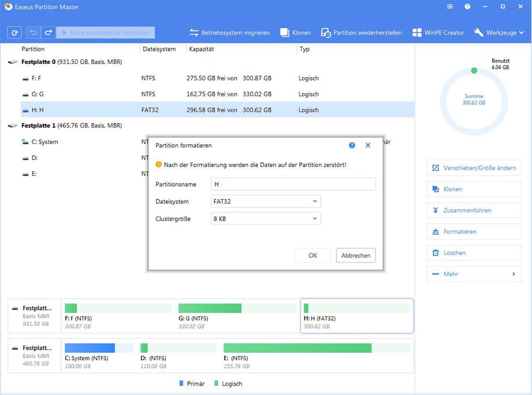Click Verschieben/Größe ändern in side panel

[474, 168]
